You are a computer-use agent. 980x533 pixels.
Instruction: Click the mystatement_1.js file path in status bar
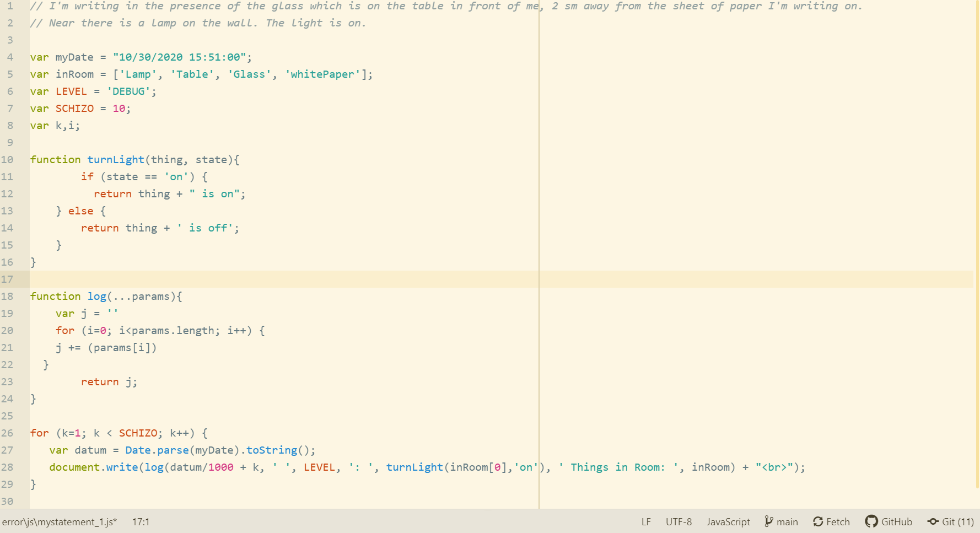click(59, 521)
